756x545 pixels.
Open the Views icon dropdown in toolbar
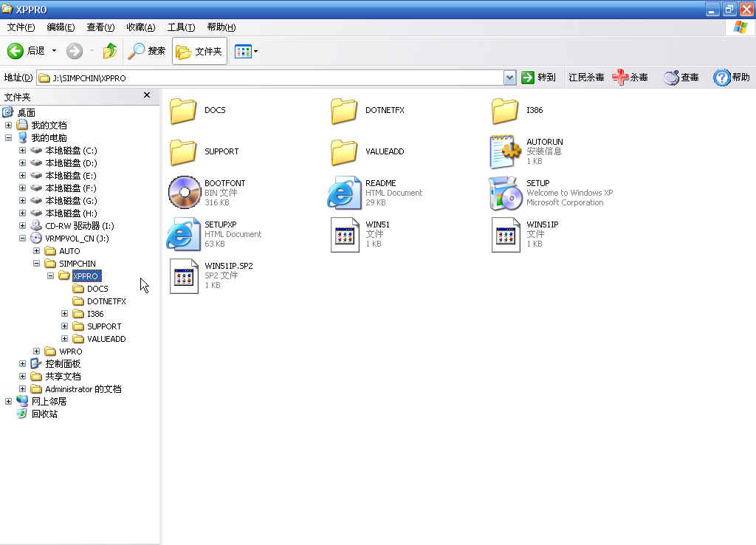[x=246, y=51]
